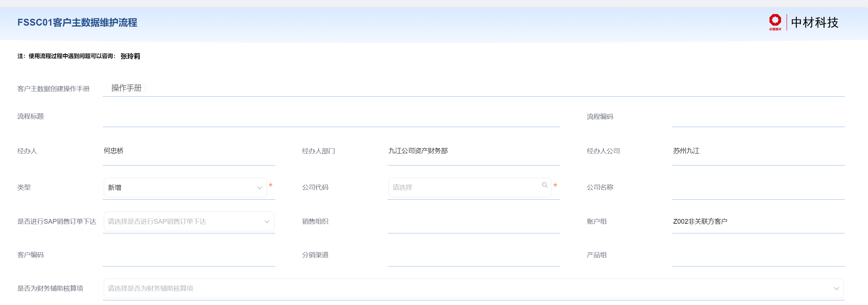The height and width of the screenshot is (305, 868).
Task: Select the 账户组 value Z002非关联方客户
Action: (700, 221)
